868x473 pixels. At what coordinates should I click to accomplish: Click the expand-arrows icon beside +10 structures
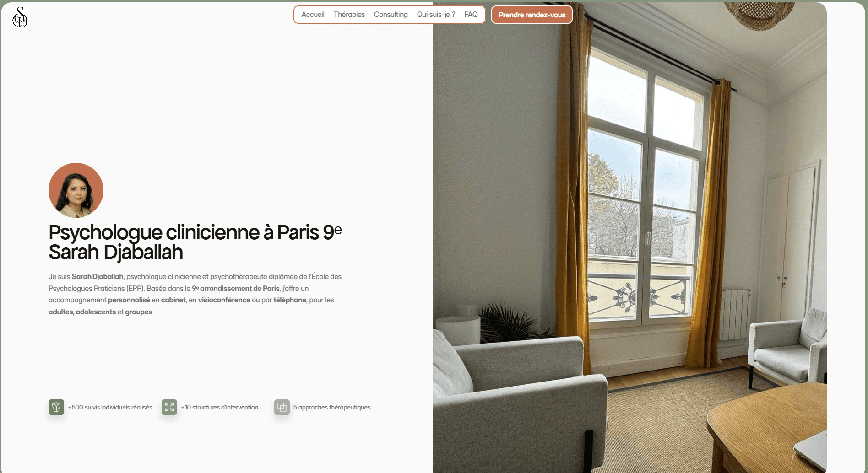[x=169, y=407]
